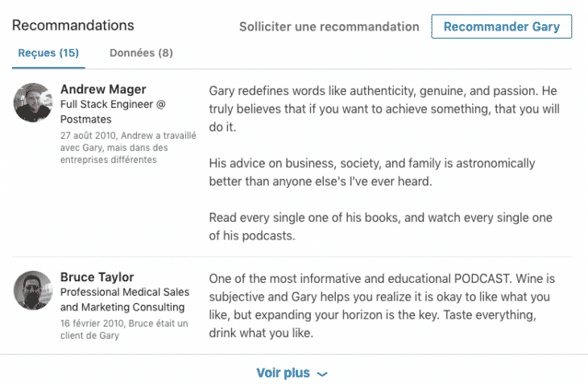The image size is (588, 387).
Task: Click the chevron beside Voir plus
Action: coord(322,374)
